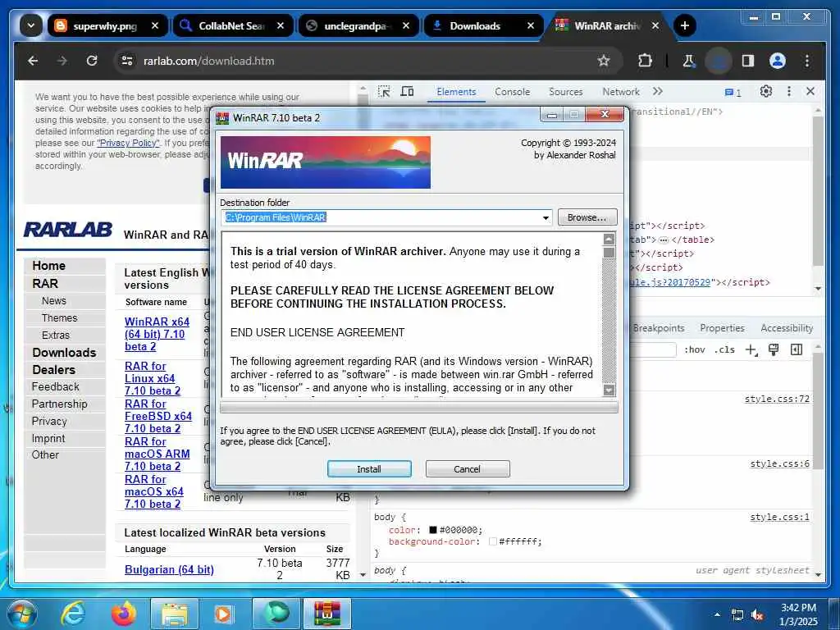Open the Accessibility tab in DevTools
This screenshot has height=630, width=840.
click(x=787, y=328)
